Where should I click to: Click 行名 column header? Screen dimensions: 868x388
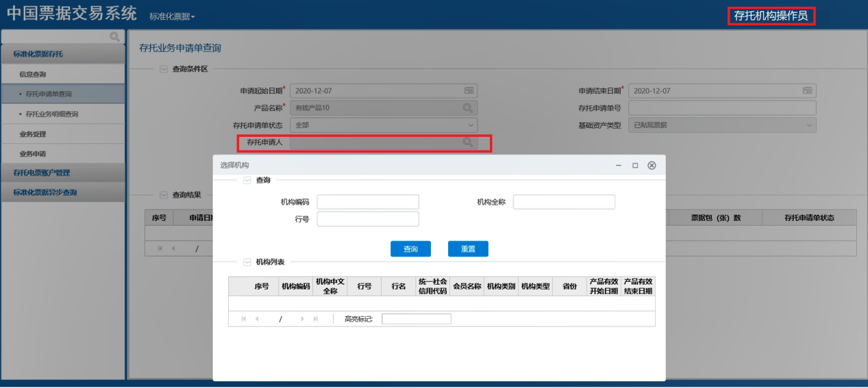click(x=399, y=286)
